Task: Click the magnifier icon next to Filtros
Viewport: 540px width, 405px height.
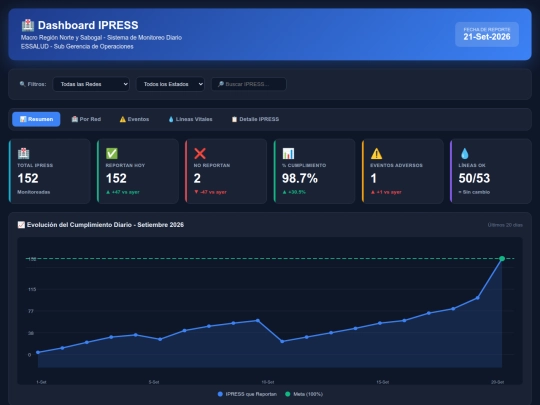Action: (x=22, y=84)
